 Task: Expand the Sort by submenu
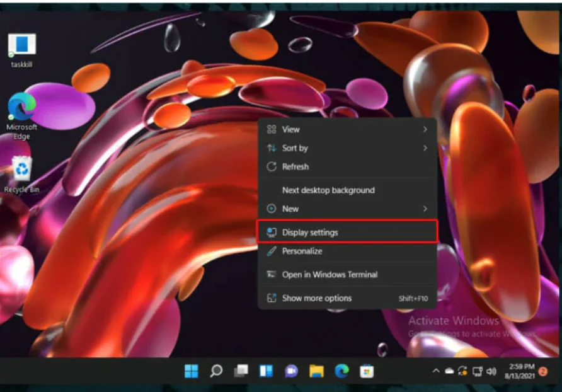point(293,148)
